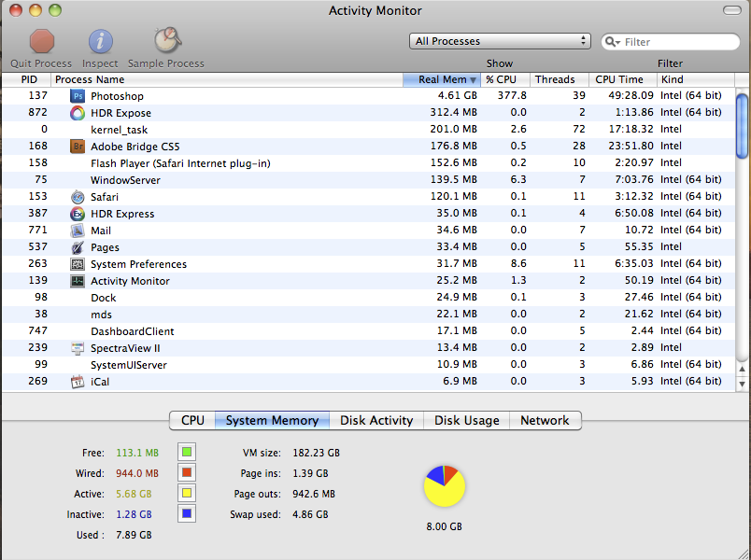Click the HDR Express app icon
Image resolution: width=751 pixels, height=560 pixels.
(x=78, y=214)
